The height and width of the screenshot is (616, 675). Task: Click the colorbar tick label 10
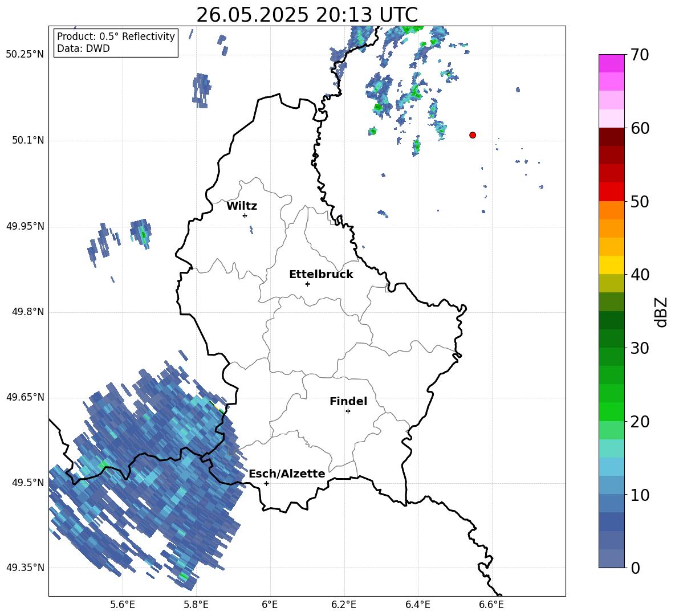pyautogui.click(x=640, y=495)
